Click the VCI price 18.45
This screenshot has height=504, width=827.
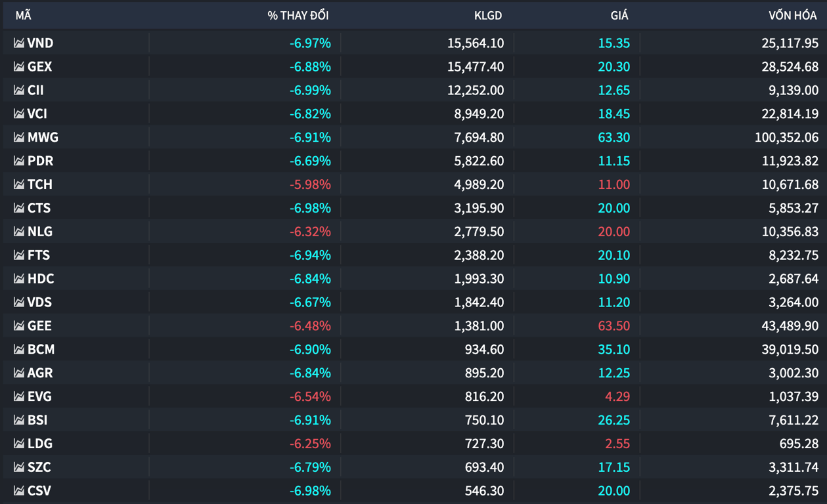[614, 114]
